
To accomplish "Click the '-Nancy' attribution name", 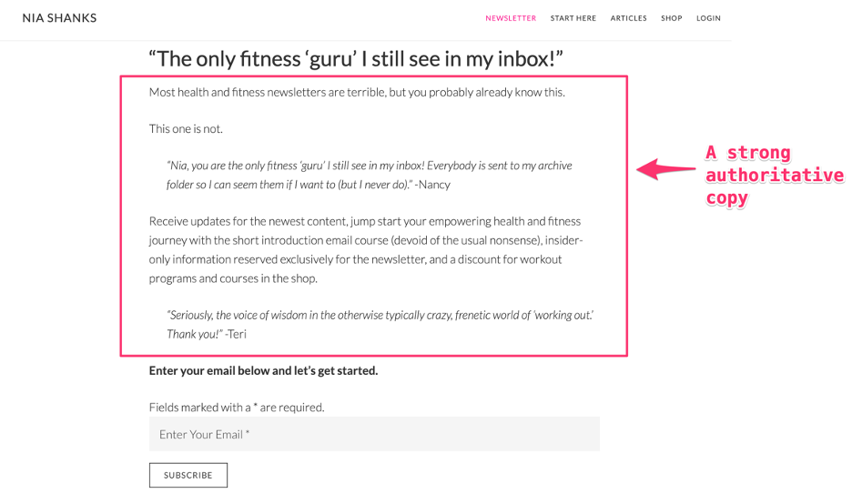I will (x=432, y=185).
